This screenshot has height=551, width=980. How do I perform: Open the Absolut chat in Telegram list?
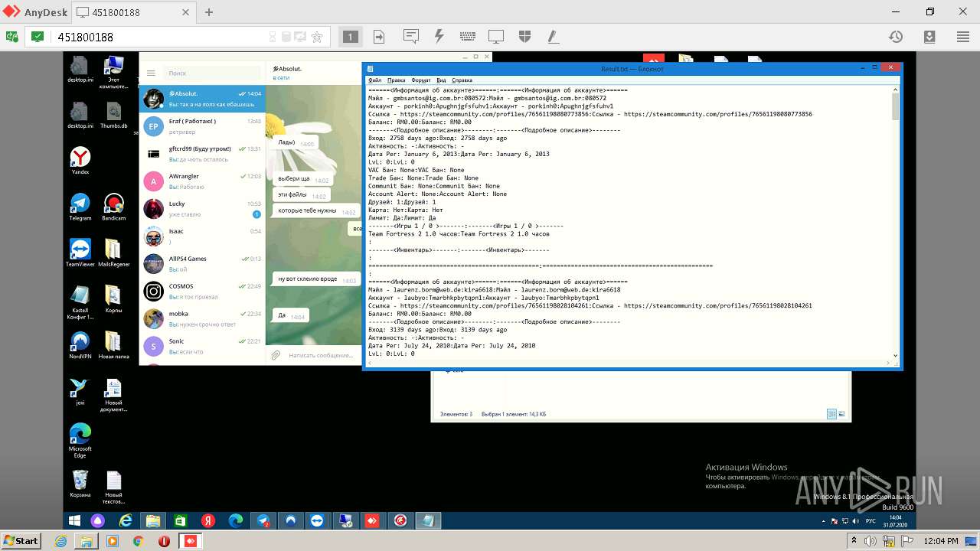coord(202,99)
